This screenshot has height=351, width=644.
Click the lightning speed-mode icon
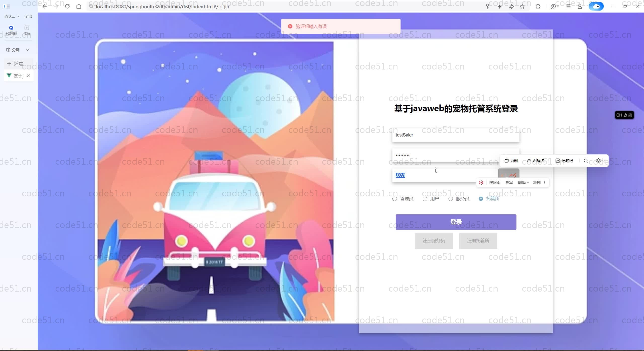click(500, 6)
